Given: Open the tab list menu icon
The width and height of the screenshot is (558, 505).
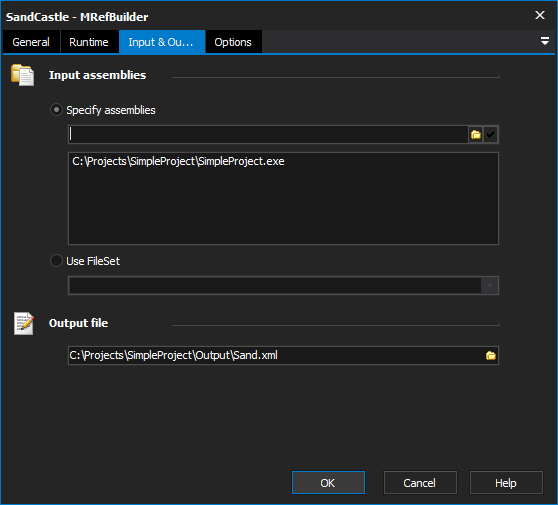Looking at the screenshot, I should (544, 41).
